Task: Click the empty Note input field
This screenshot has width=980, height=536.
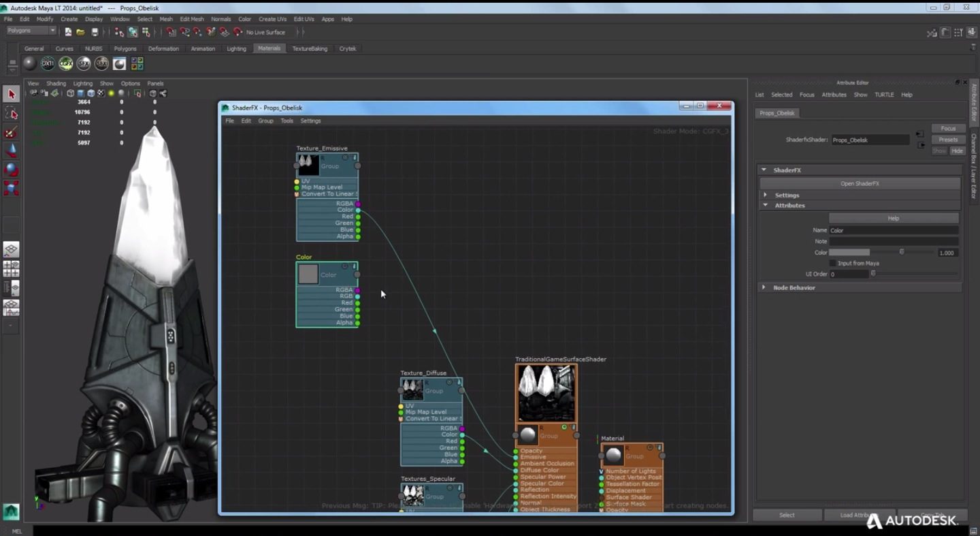Action: [894, 241]
